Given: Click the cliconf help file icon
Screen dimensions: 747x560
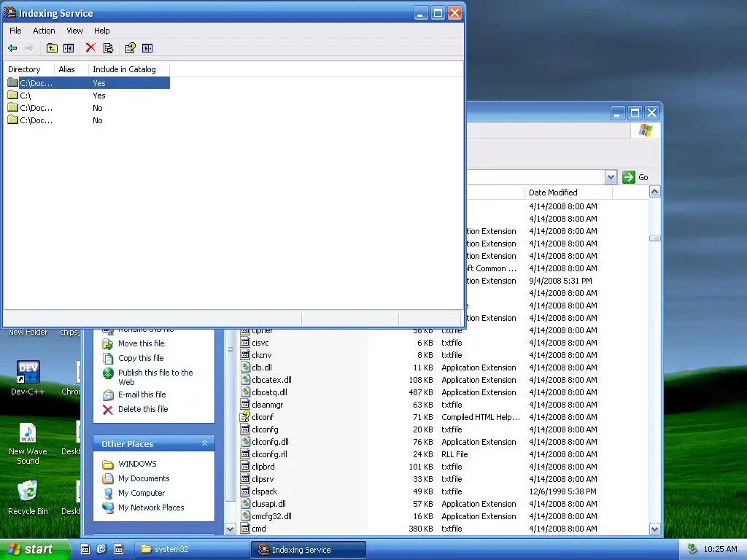Looking at the screenshot, I should pos(245,416).
